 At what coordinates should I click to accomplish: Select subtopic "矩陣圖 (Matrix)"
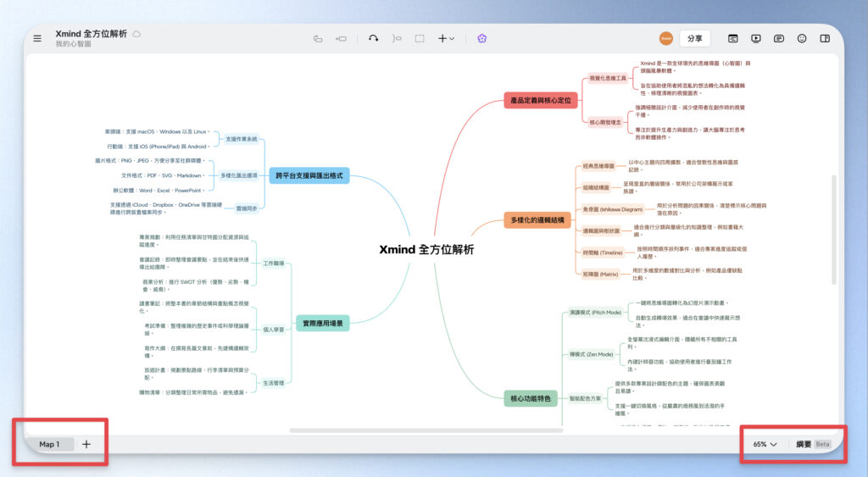click(x=600, y=275)
